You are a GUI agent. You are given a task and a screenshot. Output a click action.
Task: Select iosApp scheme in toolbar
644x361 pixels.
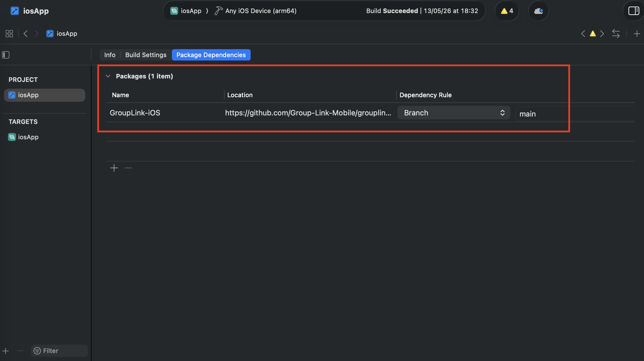coord(186,11)
